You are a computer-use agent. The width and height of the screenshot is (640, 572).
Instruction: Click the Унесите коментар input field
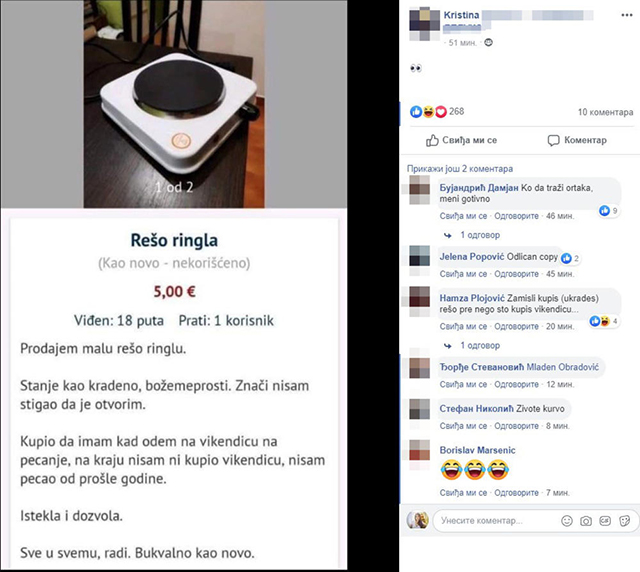[x=496, y=521]
